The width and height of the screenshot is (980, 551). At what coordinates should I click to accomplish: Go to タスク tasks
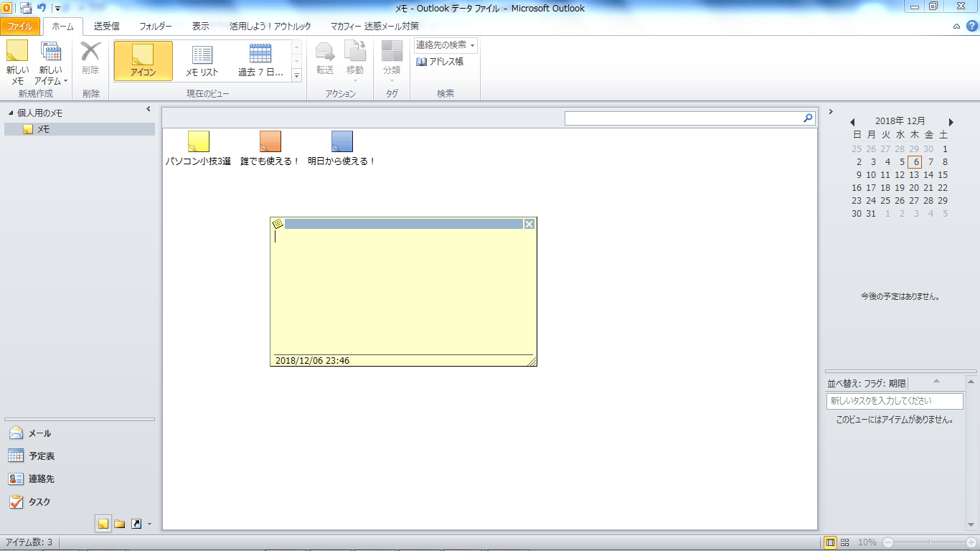click(x=79, y=501)
